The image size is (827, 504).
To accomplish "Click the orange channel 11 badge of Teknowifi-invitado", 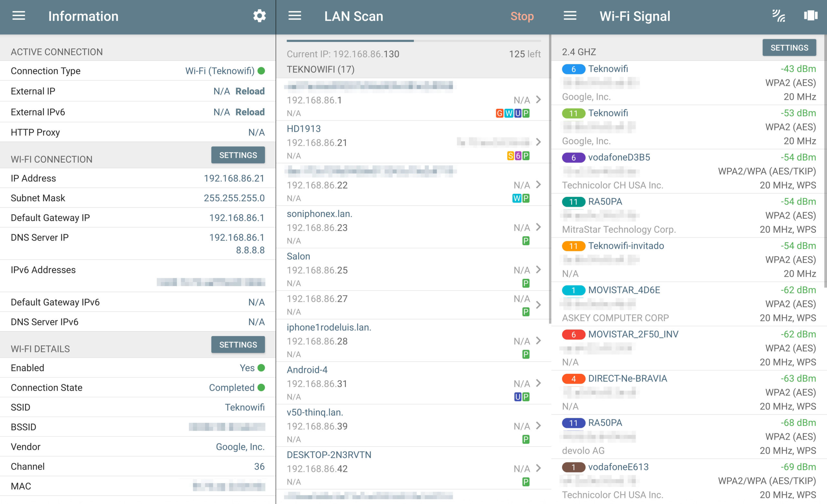I will [574, 246].
